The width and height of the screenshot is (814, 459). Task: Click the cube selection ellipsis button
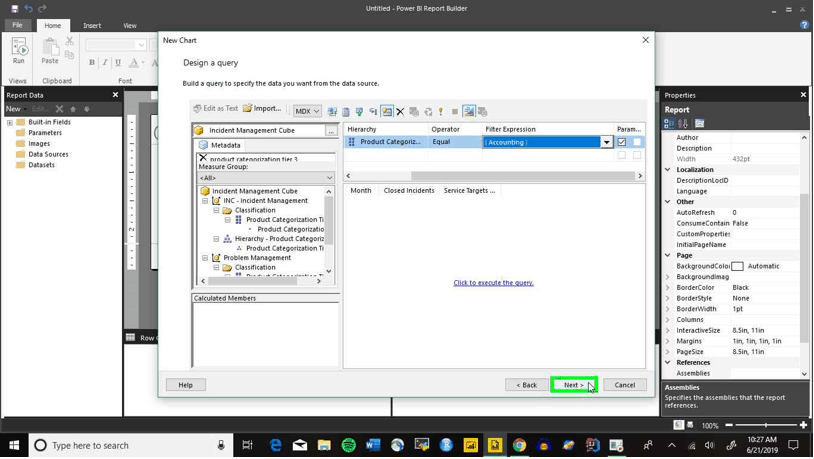pos(331,130)
